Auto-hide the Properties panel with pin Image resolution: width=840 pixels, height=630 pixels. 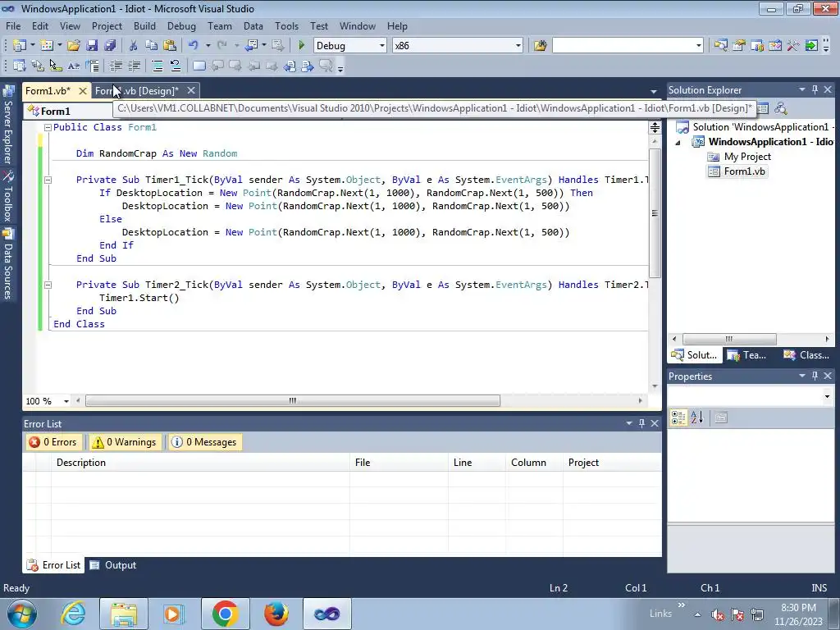(x=815, y=376)
